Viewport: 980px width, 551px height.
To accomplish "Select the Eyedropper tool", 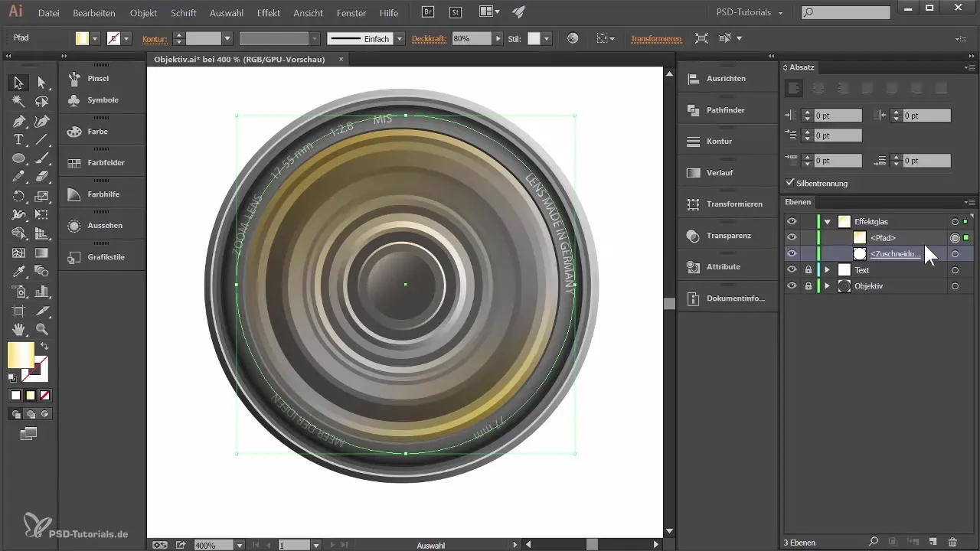I will [18, 272].
